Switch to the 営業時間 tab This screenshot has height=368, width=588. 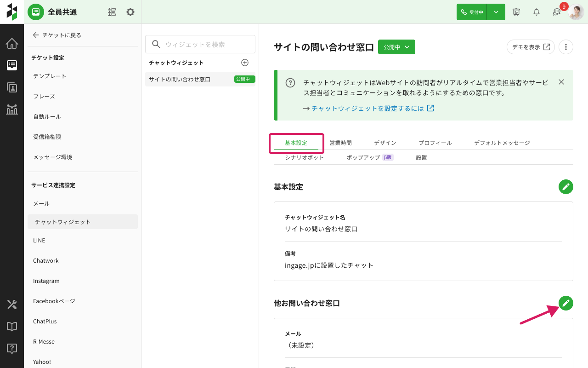click(x=340, y=143)
